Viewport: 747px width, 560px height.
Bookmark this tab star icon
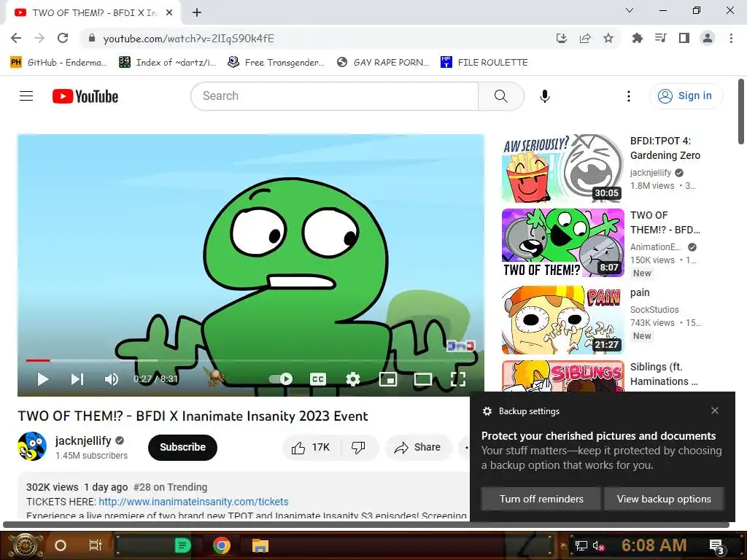click(608, 38)
